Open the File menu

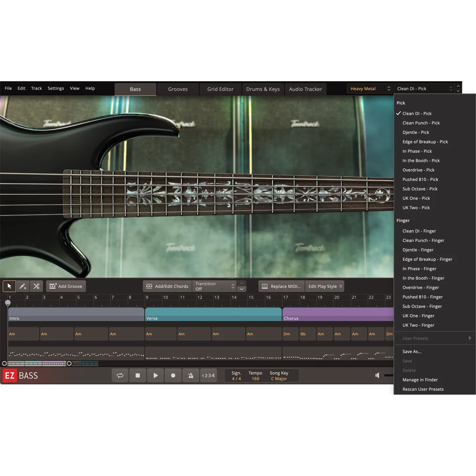(8, 88)
